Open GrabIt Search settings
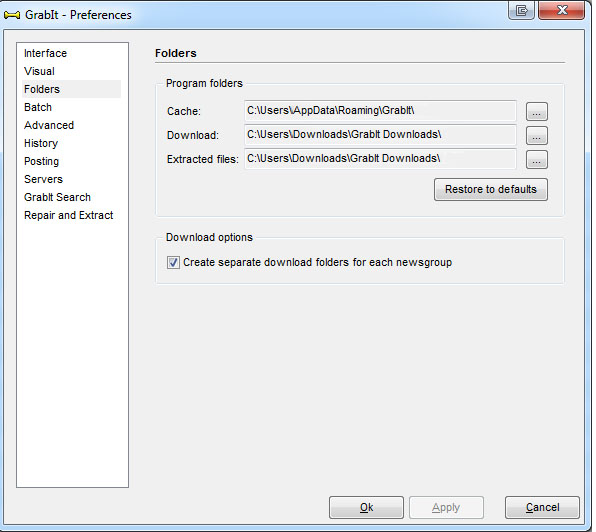596x532 pixels. pyautogui.click(x=57, y=197)
